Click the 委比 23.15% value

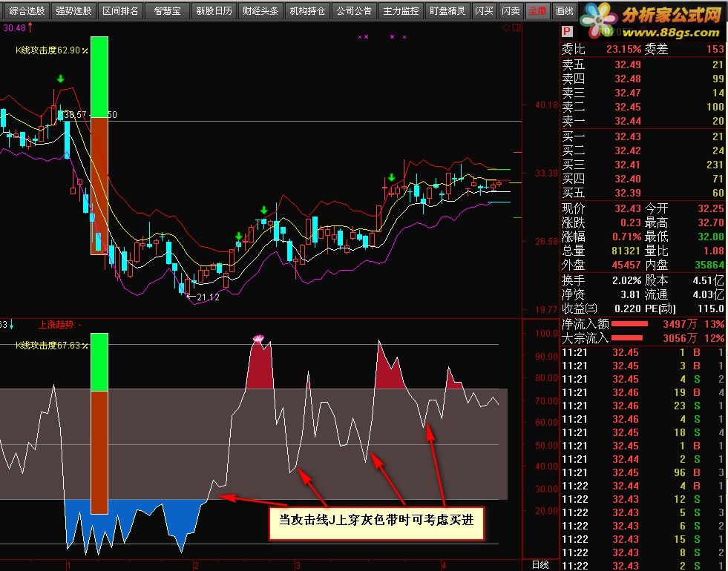coord(623,49)
